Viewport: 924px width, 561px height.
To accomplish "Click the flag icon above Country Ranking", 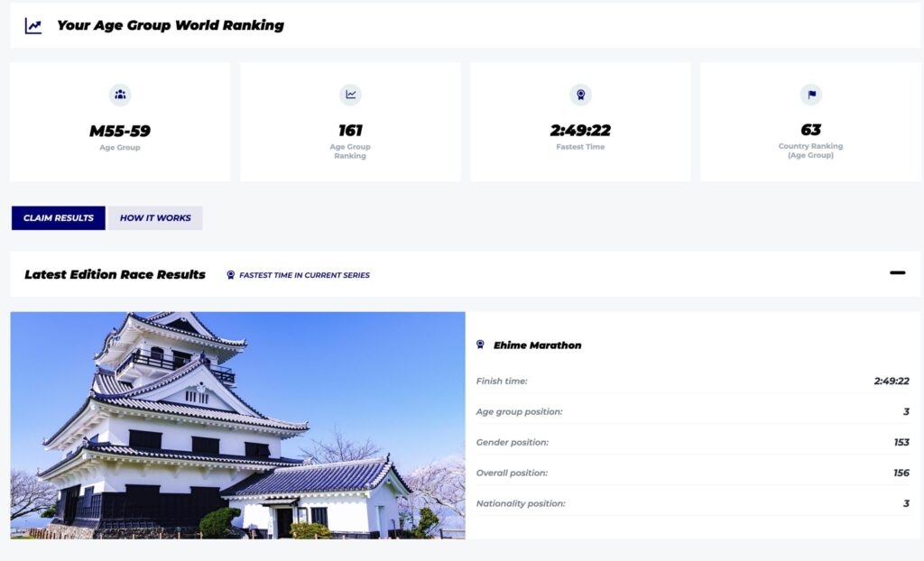I will 810,95.
